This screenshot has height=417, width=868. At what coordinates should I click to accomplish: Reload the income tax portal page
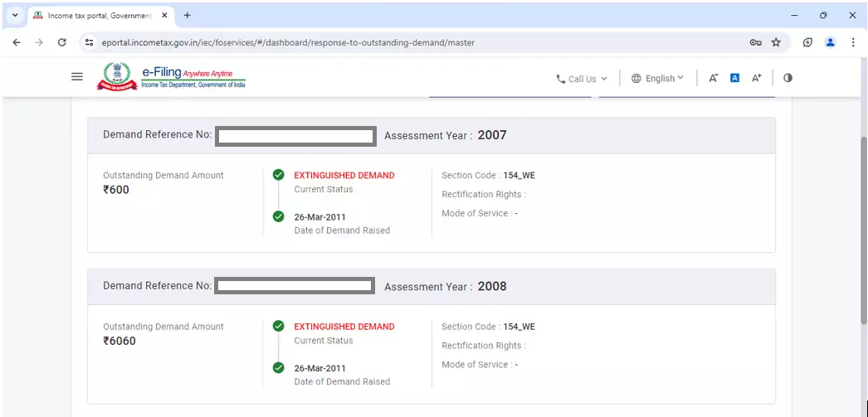pos(61,42)
